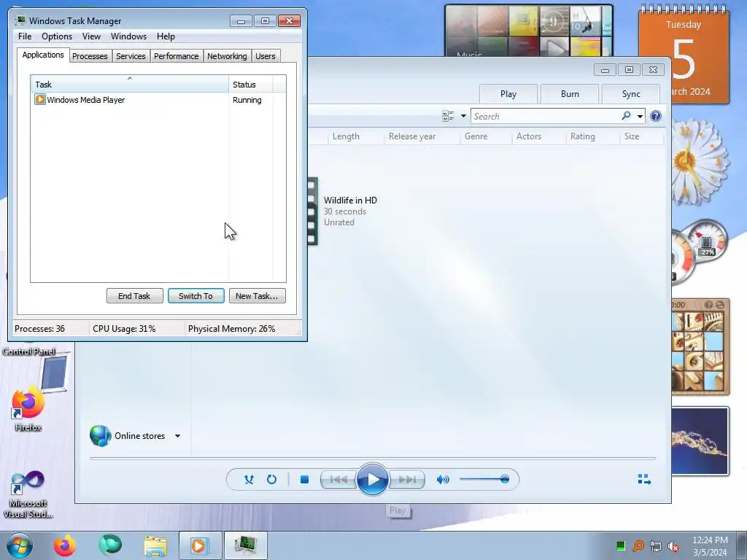
Task: Switch to the Networking tab
Action: point(227,56)
